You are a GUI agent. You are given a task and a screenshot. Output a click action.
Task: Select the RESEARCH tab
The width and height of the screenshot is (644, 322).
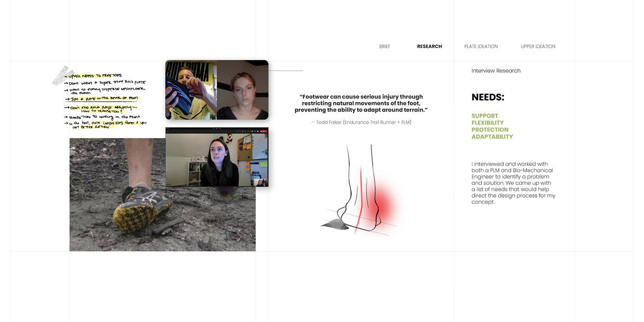pyautogui.click(x=429, y=46)
